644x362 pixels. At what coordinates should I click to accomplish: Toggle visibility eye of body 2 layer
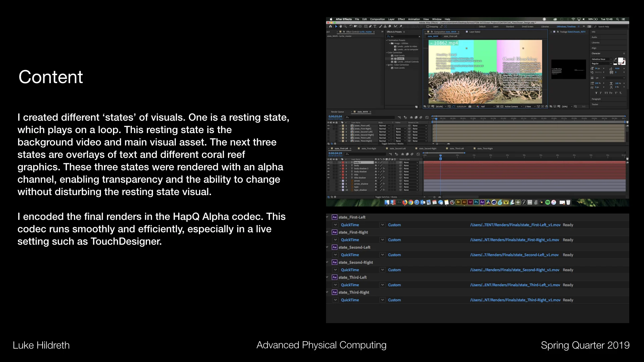[328, 163]
